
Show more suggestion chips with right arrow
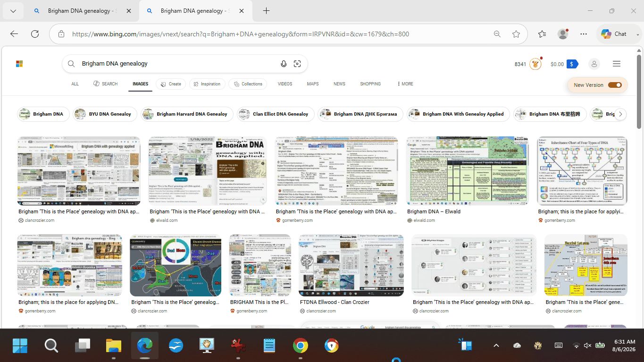coord(621,114)
